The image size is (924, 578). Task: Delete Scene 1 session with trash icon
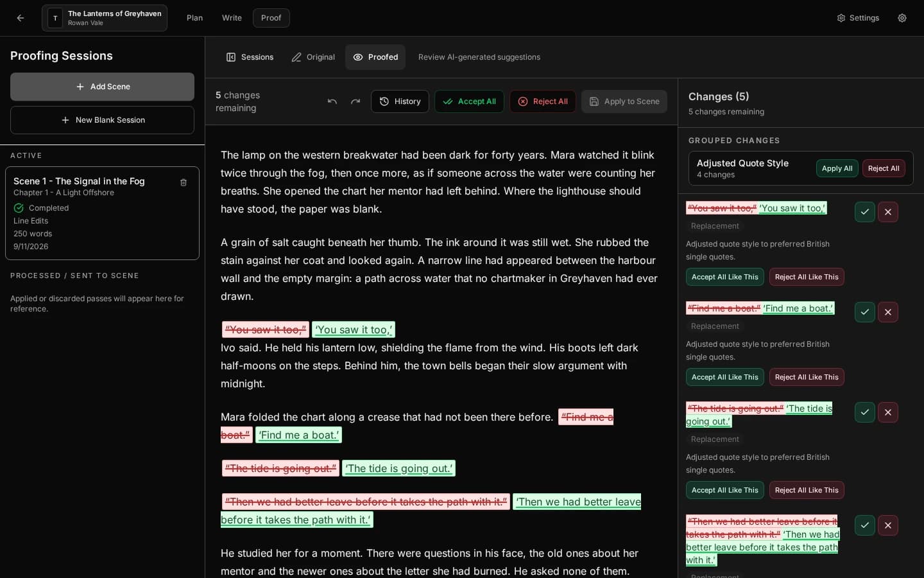(184, 182)
